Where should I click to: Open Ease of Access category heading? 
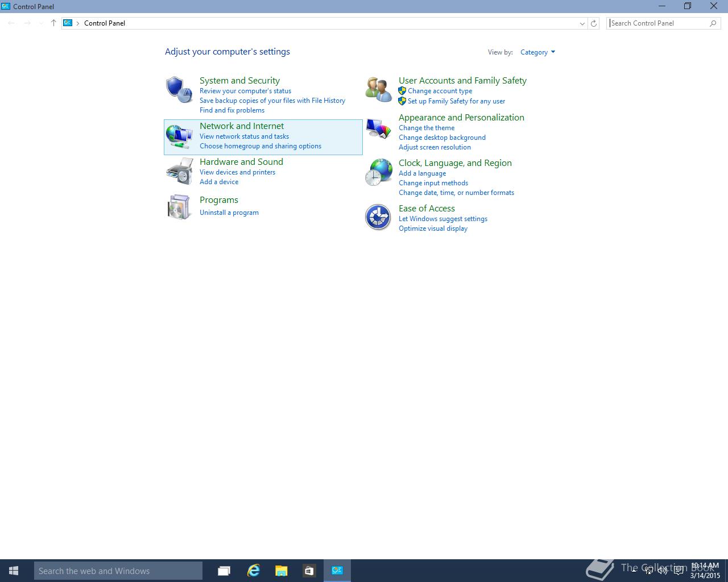(x=427, y=209)
